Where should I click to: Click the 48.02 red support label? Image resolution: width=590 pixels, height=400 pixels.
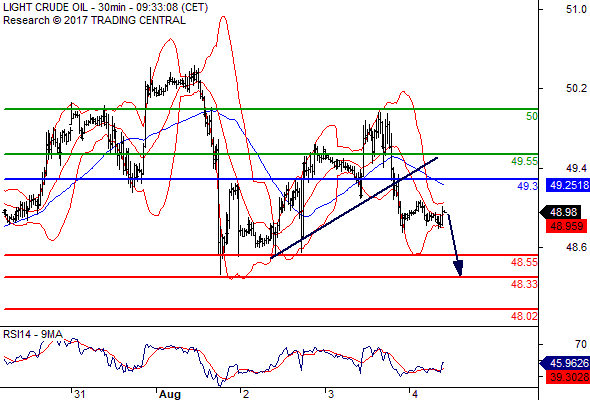point(524,316)
